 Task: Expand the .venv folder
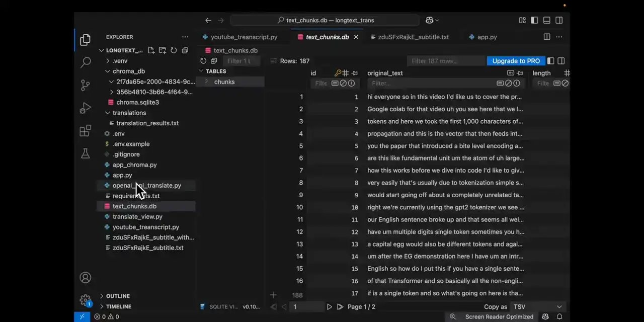(120, 61)
